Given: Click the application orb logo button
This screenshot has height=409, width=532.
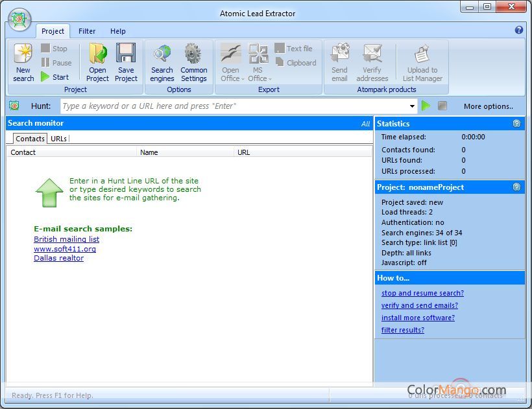Looking at the screenshot, I should point(19,19).
